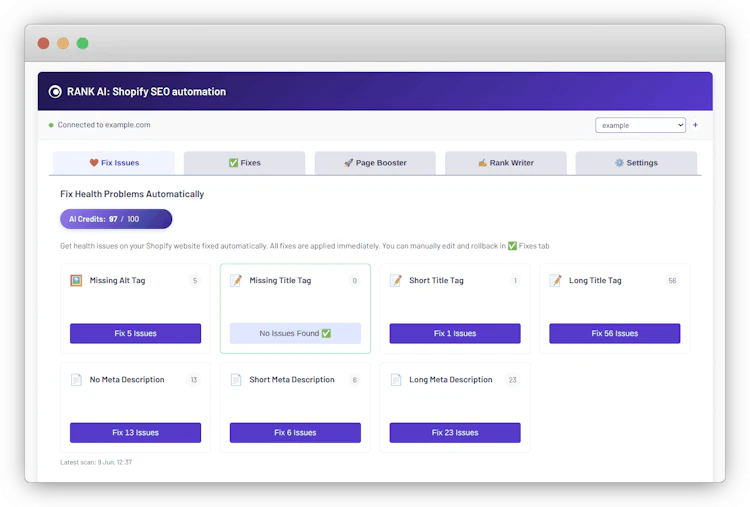This screenshot has height=507, width=750.
Task: Click the gear icon on Settings tab
Action: point(619,163)
